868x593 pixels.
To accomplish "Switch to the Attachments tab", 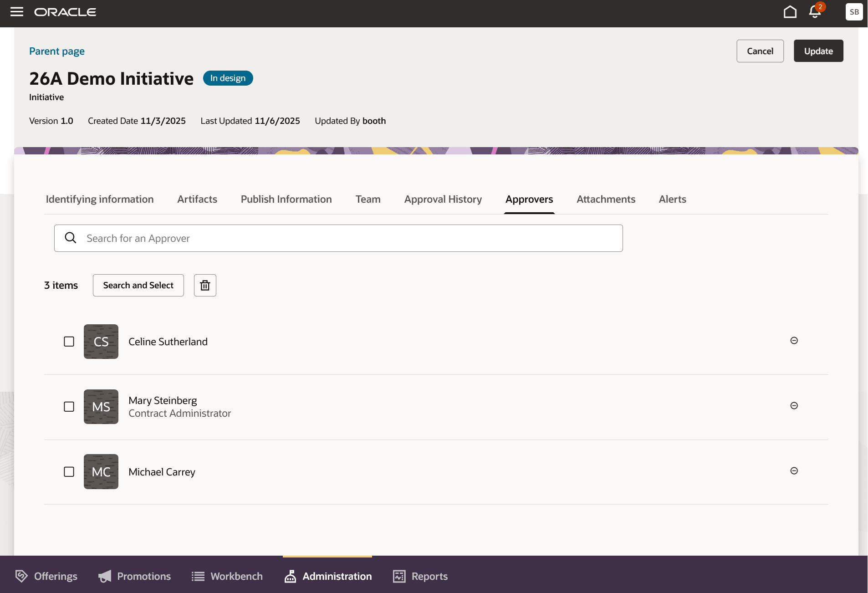I will click(606, 199).
